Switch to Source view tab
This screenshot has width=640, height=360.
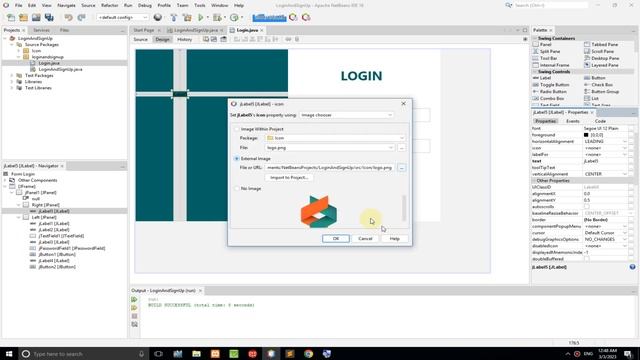[140, 40]
